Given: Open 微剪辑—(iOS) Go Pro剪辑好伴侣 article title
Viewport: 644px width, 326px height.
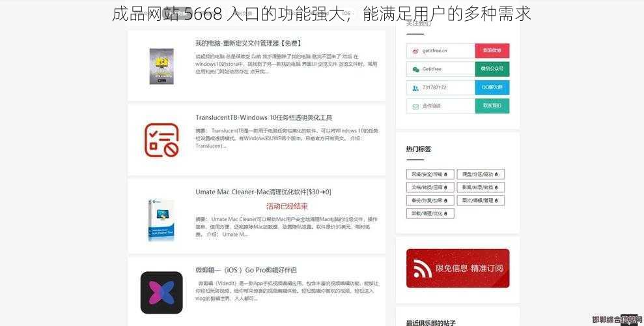Looking at the screenshot, I should click(x=246, y=270).
